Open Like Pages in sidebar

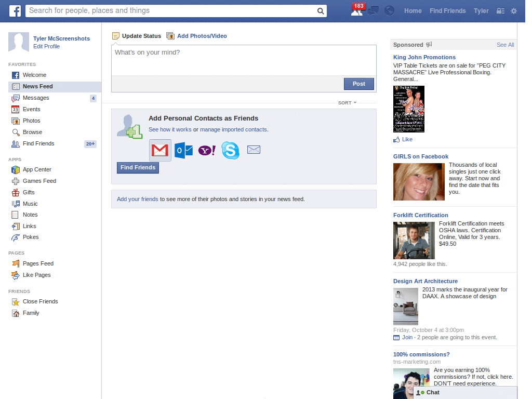click(x=37, y=275)
